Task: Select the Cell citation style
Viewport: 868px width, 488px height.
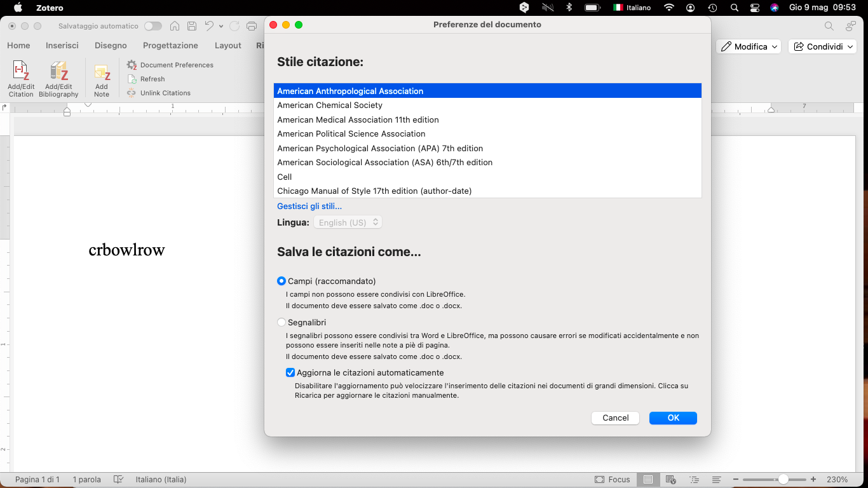Action: tap(487, 177)
